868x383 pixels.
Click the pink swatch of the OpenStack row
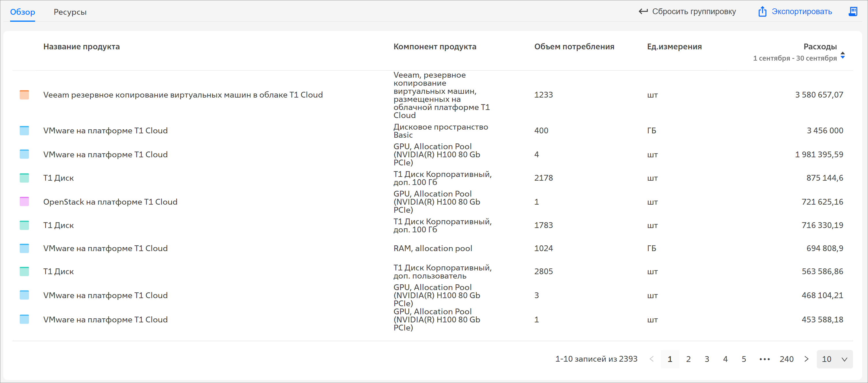(24, 201)
